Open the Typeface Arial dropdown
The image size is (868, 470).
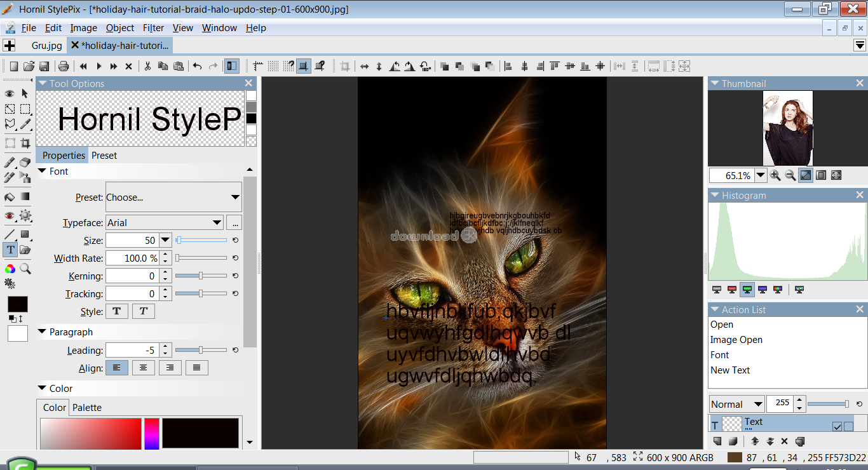[165, 223]
